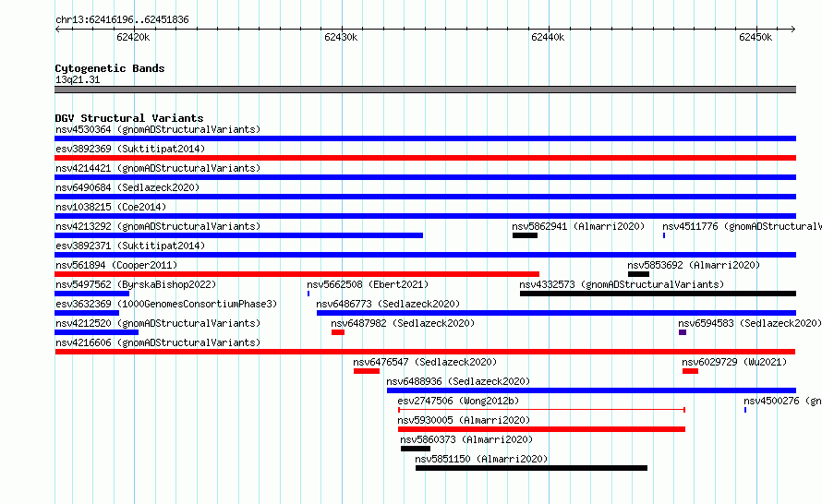Select the red nsv6029729 variant bar
Viewport: 822px width, 504px height.
coord(690,371)
